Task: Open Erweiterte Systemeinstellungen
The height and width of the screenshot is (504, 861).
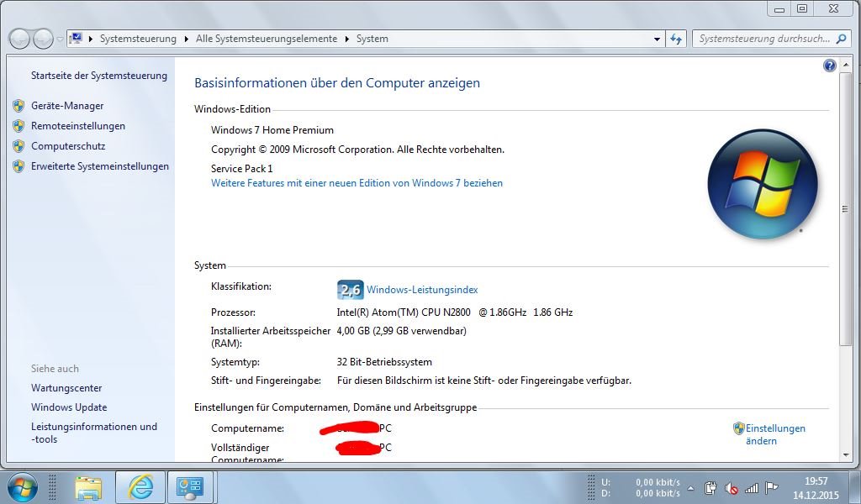Action: (100, 166)
